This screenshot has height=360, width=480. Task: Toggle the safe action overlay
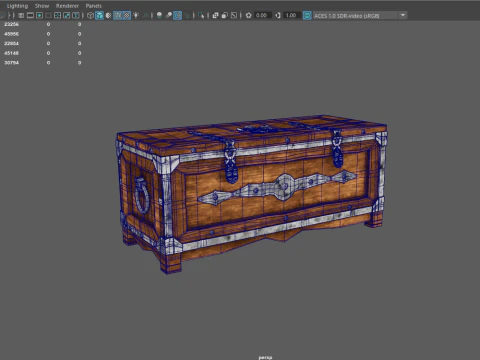click(67, 15)
